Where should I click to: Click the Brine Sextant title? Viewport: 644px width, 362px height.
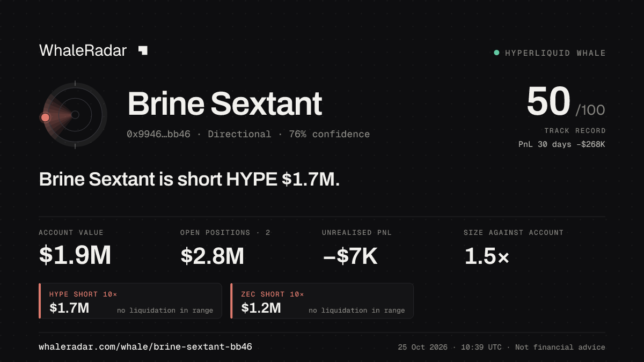pyautogui.click(x=225, y=104)
